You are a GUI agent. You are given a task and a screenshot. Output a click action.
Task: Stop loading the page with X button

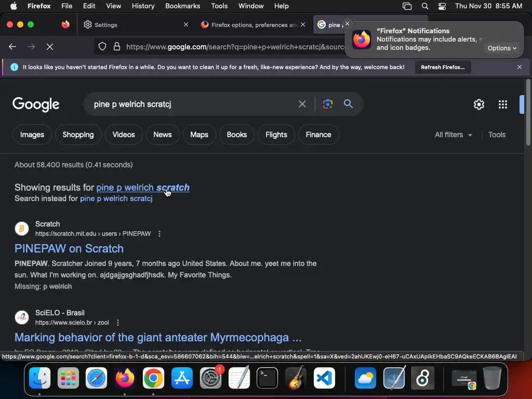click(50, 47)
